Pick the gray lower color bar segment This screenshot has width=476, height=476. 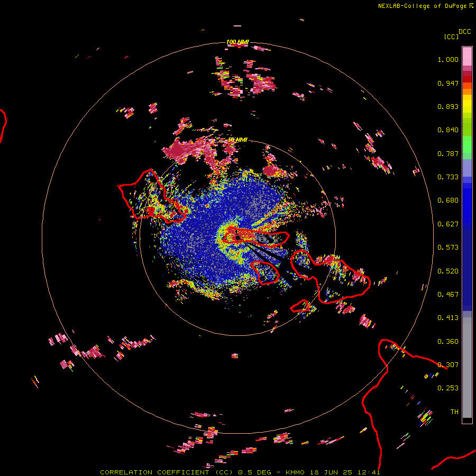pos(467,368)
